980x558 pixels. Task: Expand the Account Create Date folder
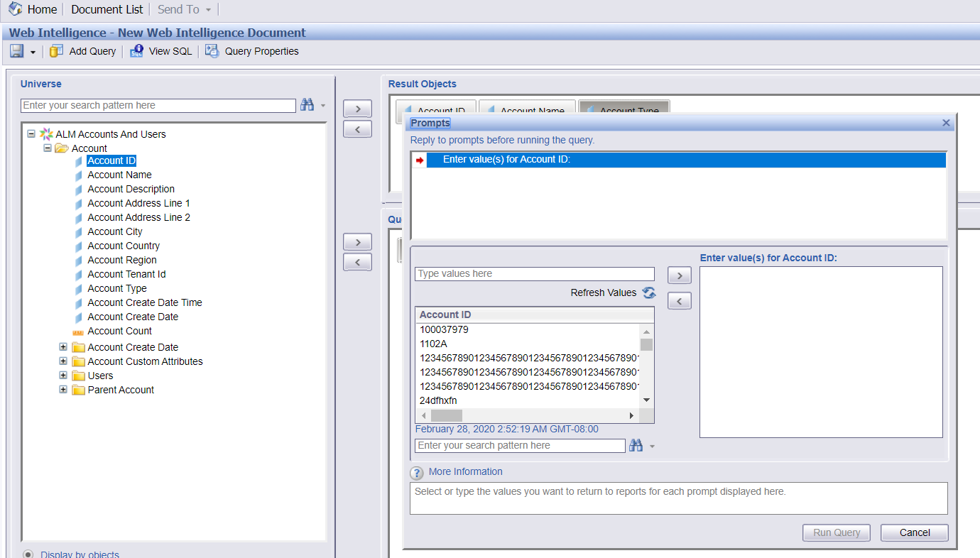[63, 346]
